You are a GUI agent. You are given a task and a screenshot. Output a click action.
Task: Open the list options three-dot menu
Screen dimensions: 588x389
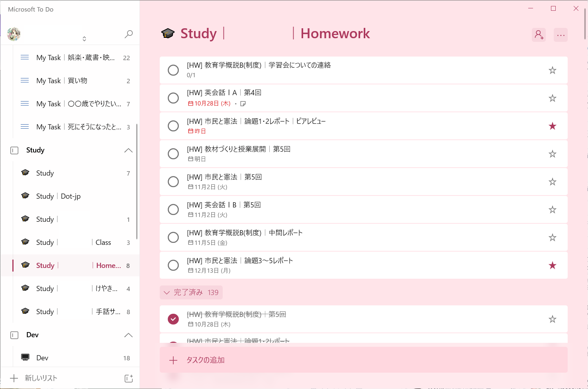click(561, 35)
